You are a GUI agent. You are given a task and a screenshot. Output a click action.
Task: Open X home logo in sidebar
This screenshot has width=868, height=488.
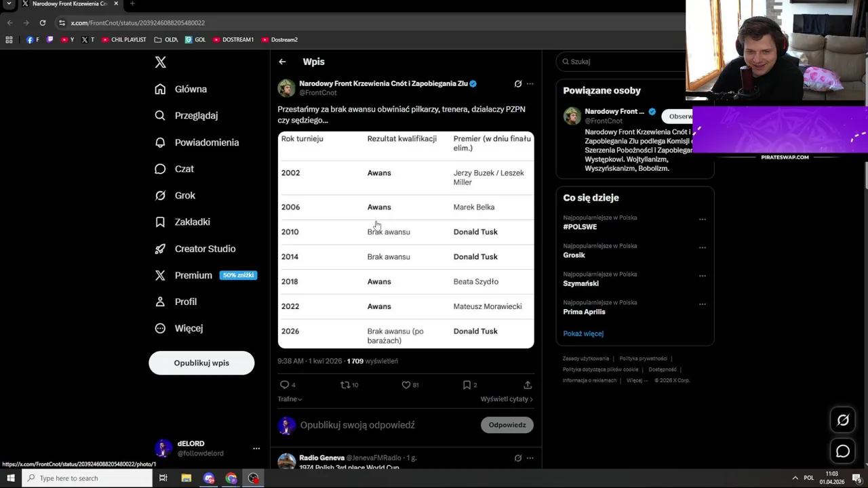coord(160,62)
